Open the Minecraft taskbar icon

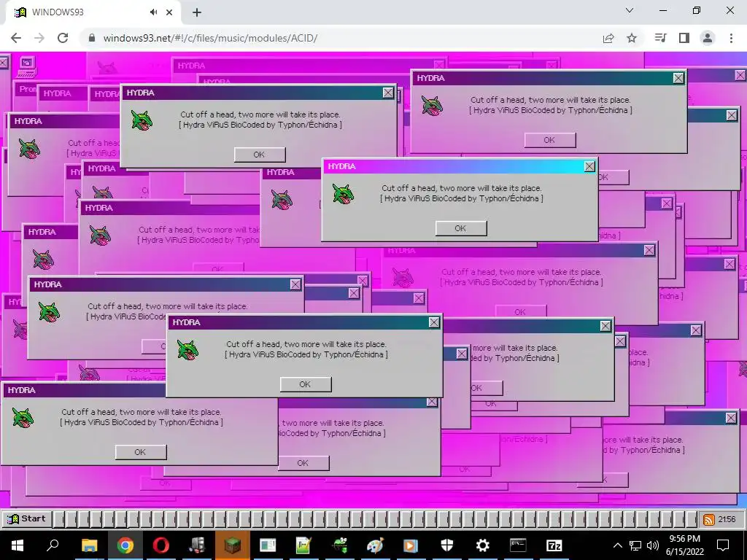233,545
